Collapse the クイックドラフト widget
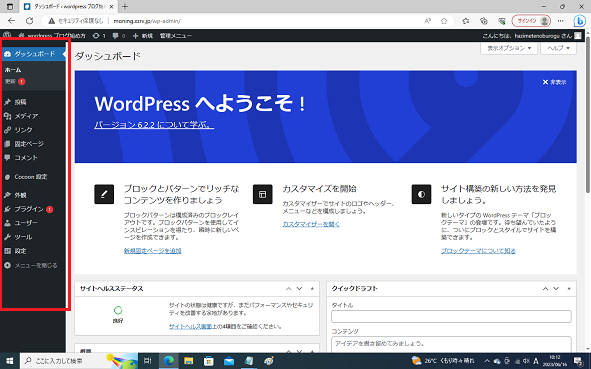This screenshot has height=369, width=591. (x=569, y=289)
